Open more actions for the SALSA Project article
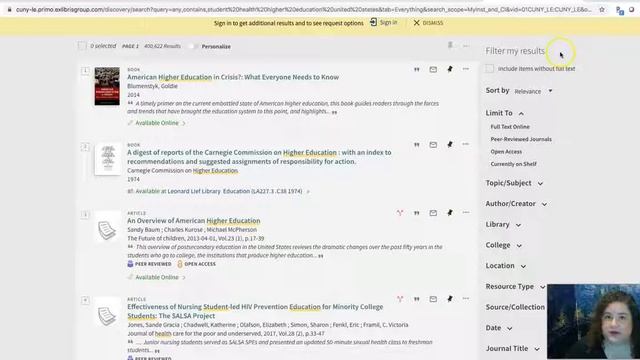 [x=466, y=298]
